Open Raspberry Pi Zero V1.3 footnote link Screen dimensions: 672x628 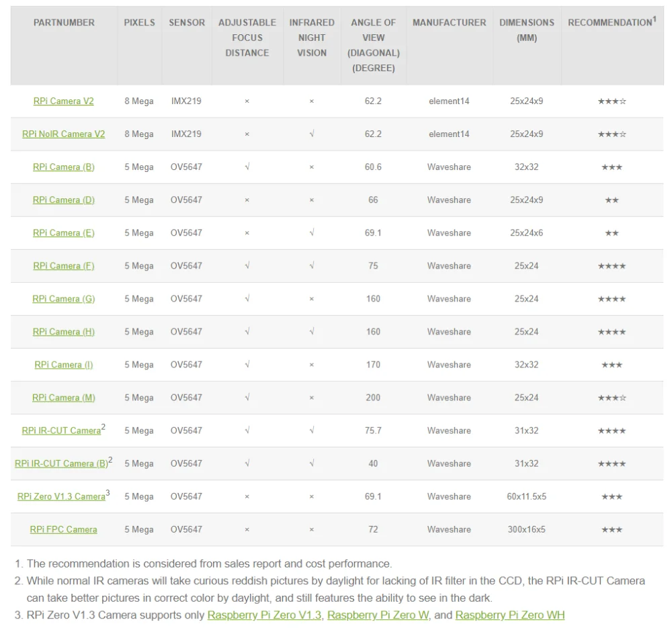pyautogui.click(x=265, y=615)
